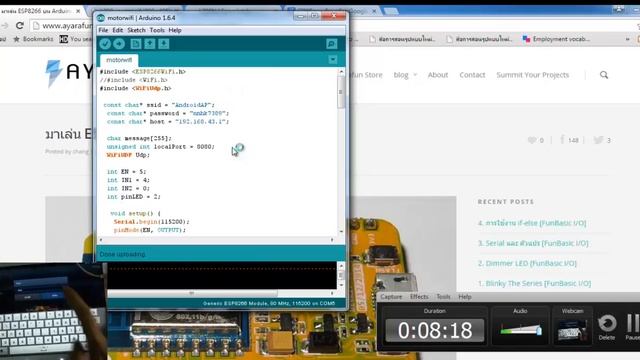Viewport: 640px width, 360px height.
Task: Open the recorder Help menu
Action: (x=464, y=297)
